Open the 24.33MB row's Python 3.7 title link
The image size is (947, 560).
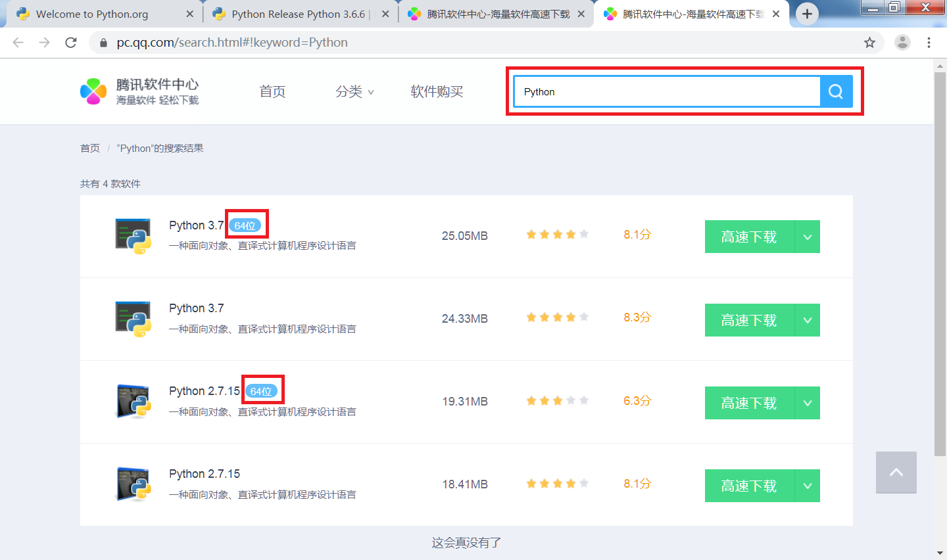click(196, 308)
